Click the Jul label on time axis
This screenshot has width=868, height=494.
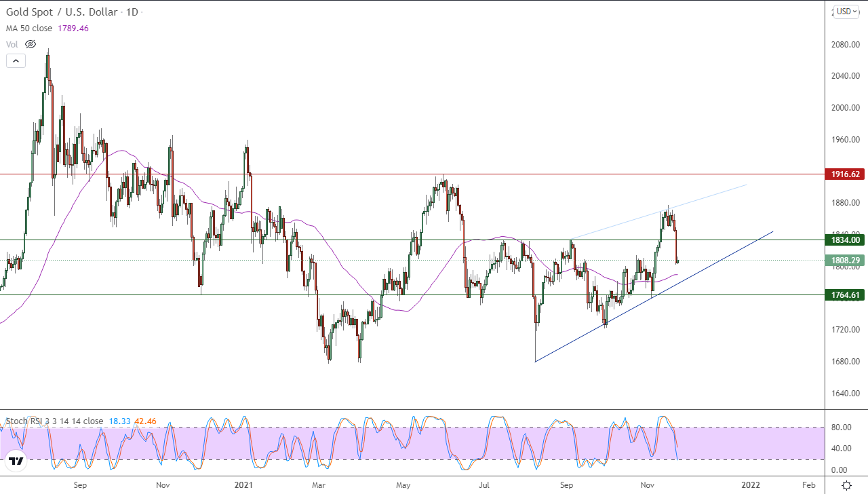click(x=484, y=485)
